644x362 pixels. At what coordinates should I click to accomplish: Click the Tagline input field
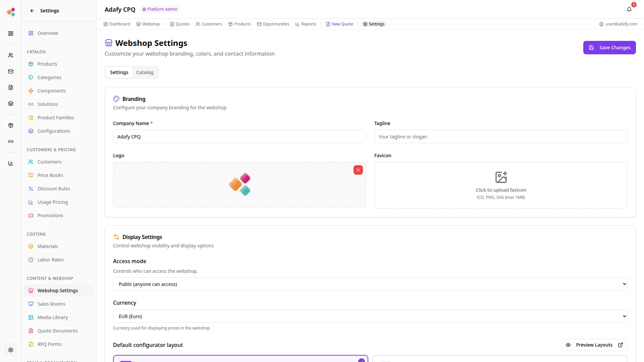click(x=500, y=137)
